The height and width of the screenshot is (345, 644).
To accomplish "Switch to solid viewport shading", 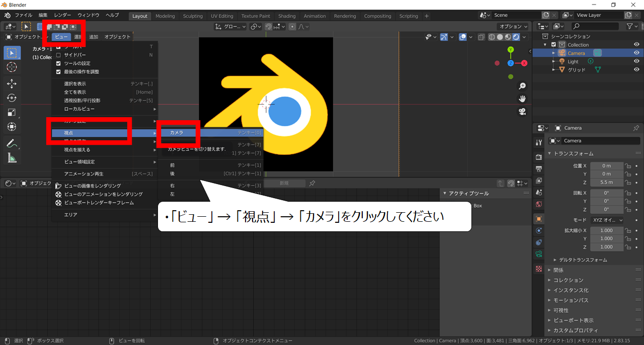I will (x=500, y=37).
